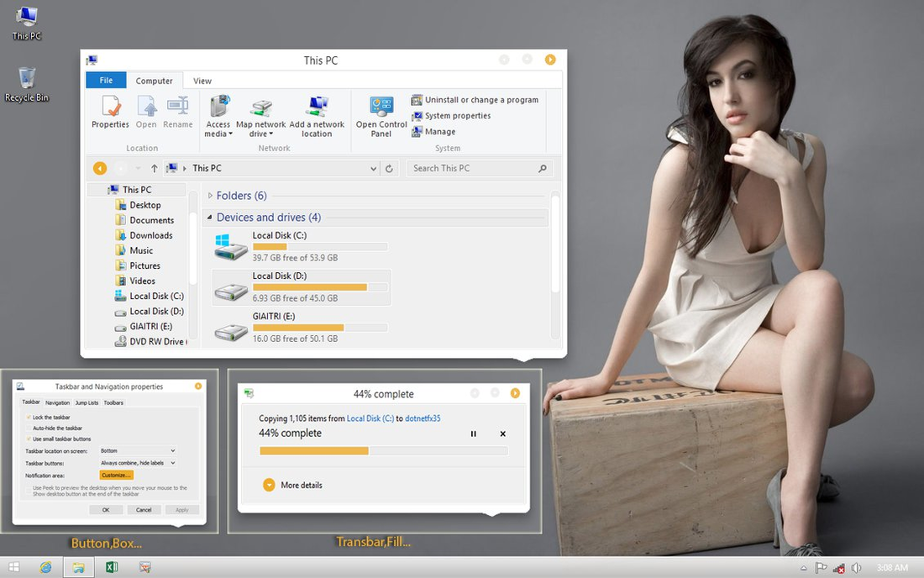
Task: Switch to the Computer ribbon tab
Action: click(155, 81)
